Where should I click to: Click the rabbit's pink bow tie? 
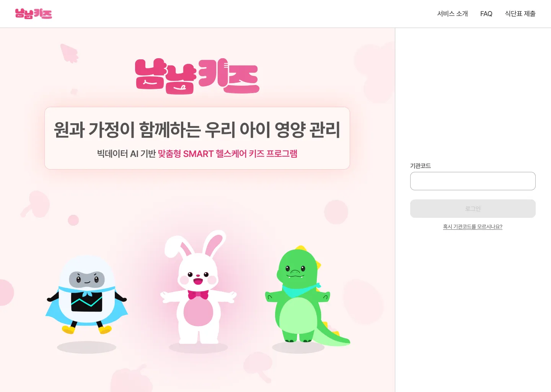[x=198, y=295]
